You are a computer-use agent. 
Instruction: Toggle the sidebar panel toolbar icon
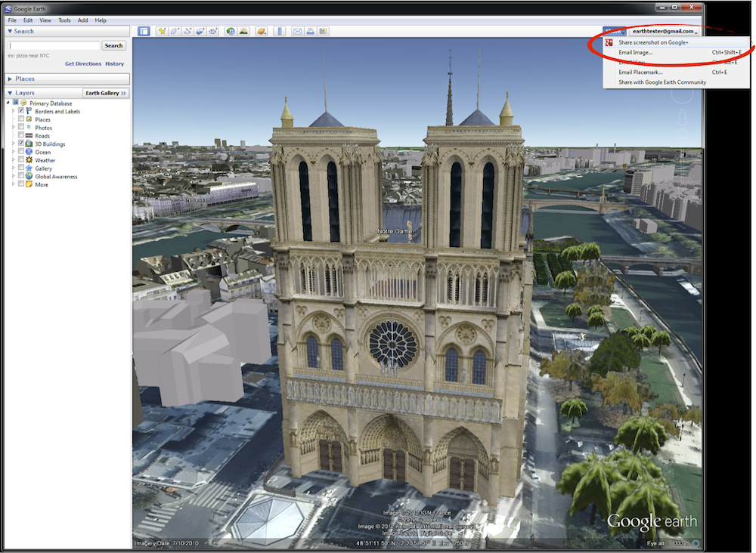coord(144,31)
